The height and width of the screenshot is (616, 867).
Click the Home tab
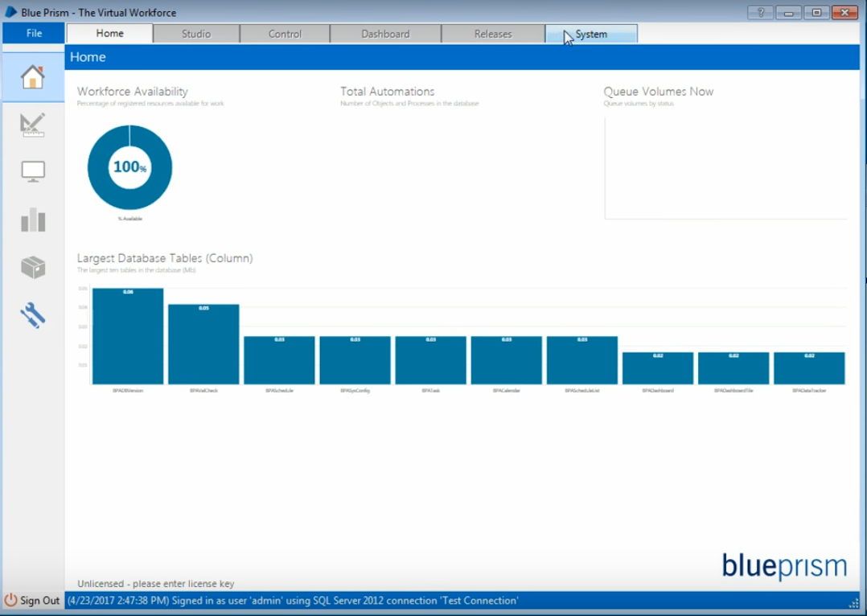[110, 34]
